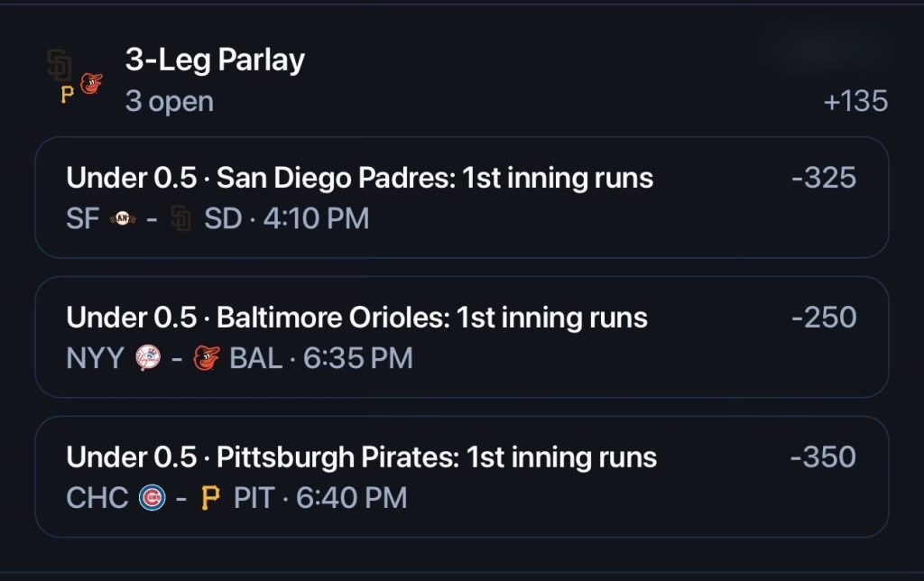Click the Padres logo beside SD
This screenshot has width=924, height=581.
180,218
